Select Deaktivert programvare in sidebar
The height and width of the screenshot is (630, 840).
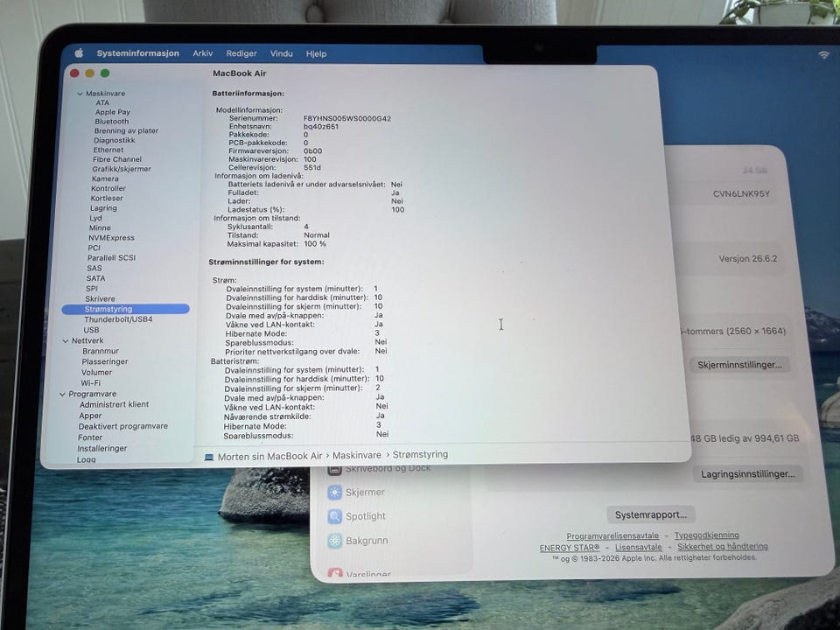click(x=122, y=427)
